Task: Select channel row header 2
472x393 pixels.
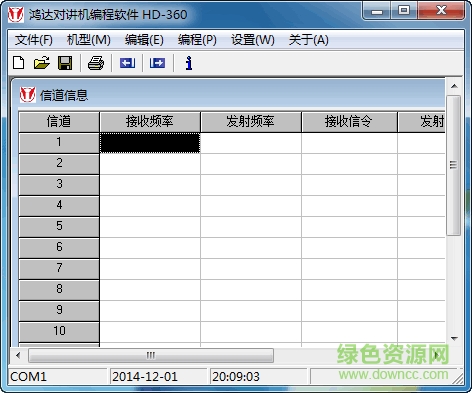Action: click(x=59, y=164)
